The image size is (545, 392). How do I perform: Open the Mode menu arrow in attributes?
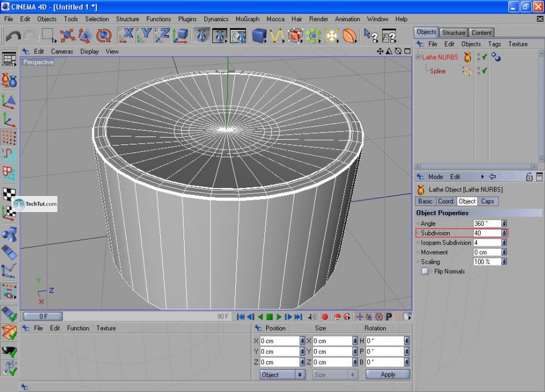[482, 177]
